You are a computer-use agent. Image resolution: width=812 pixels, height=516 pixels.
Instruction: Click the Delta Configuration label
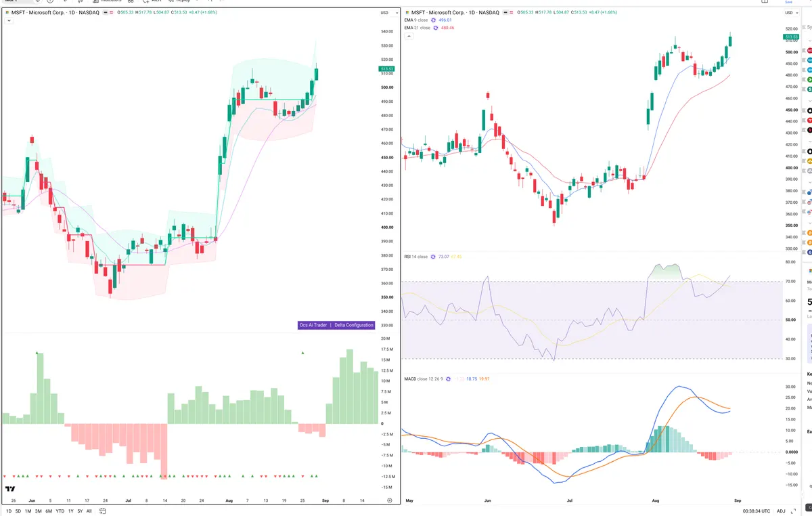pos(354,325)
